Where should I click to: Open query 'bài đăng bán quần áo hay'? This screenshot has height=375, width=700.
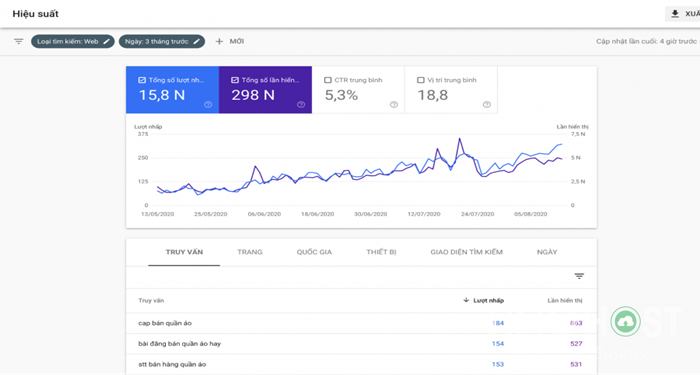179,344
